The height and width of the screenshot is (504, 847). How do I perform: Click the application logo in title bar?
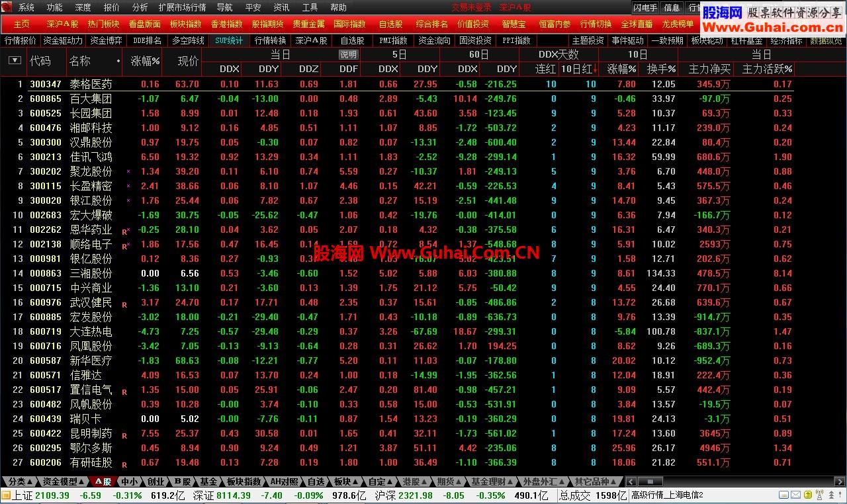7,7
